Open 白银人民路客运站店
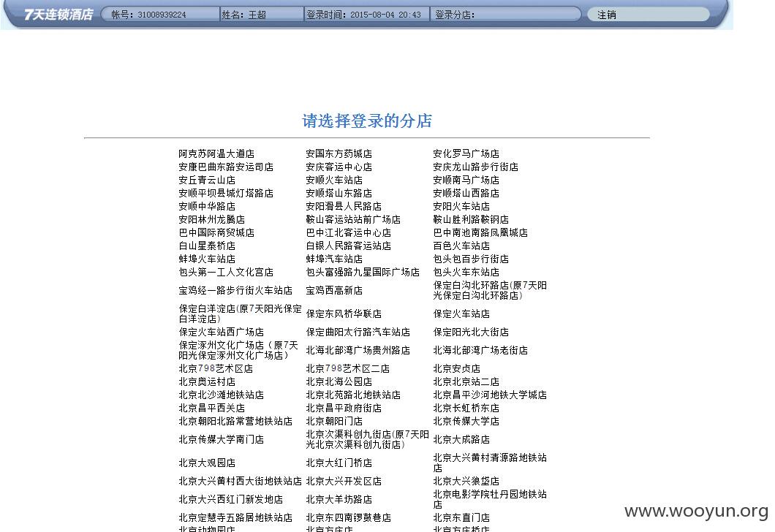The width and height of the screenshot is (775, 532). [349, 246]
